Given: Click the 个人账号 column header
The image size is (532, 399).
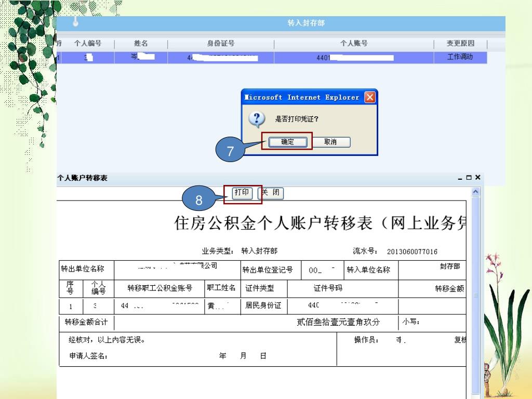Looking at the screenshot, I should click(354, 43).
